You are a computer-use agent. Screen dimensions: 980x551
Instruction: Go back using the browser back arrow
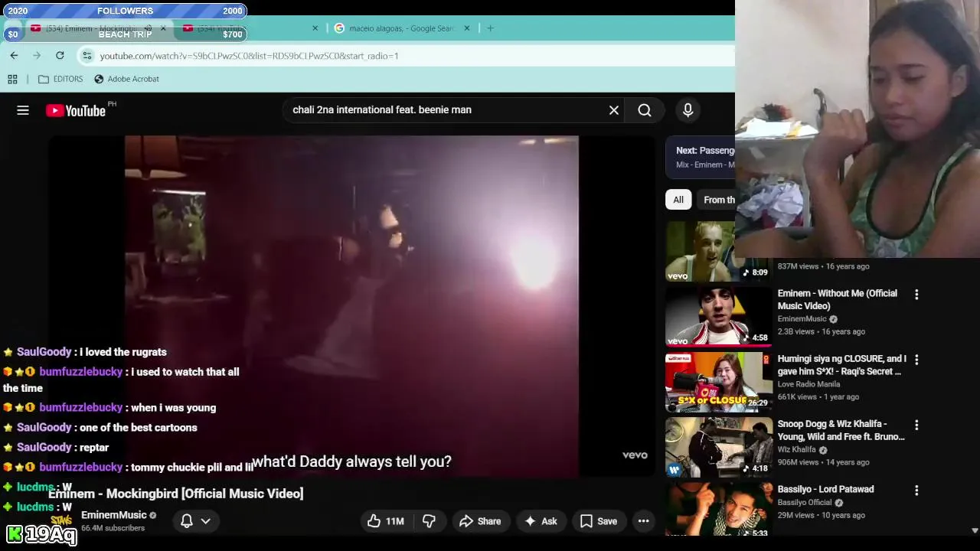click(x=14, y=55)
